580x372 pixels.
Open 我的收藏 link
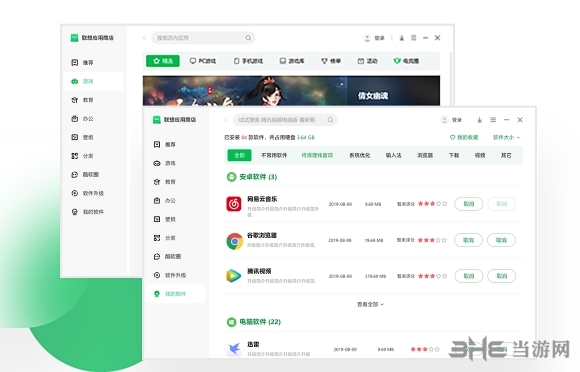tap(464, 138)
